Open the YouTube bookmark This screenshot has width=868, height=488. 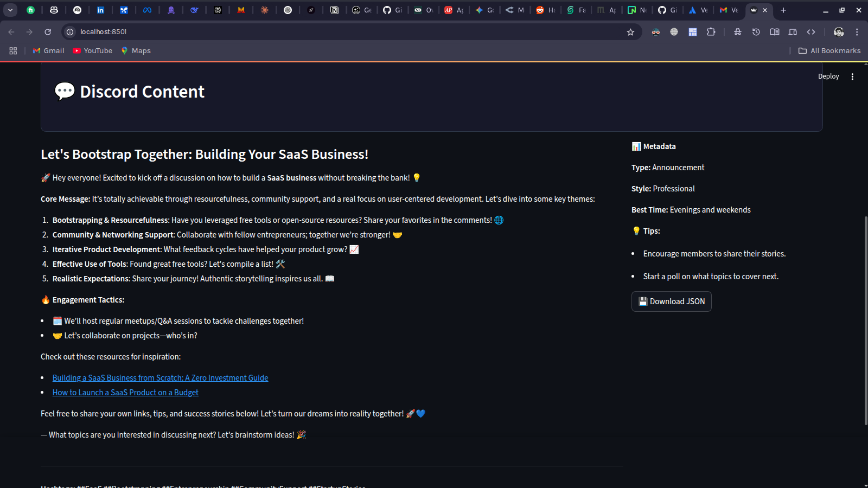pos(92,50)
